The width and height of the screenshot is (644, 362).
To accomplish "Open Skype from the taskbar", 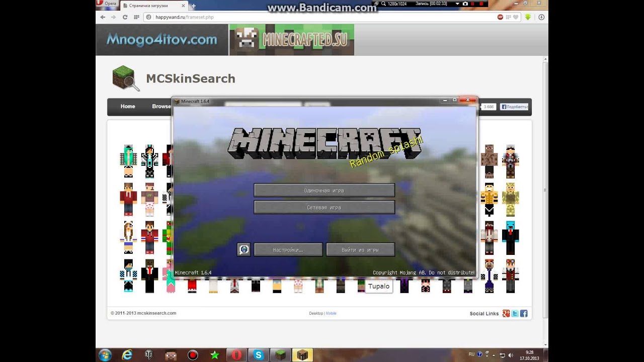I will coord(259,355).
